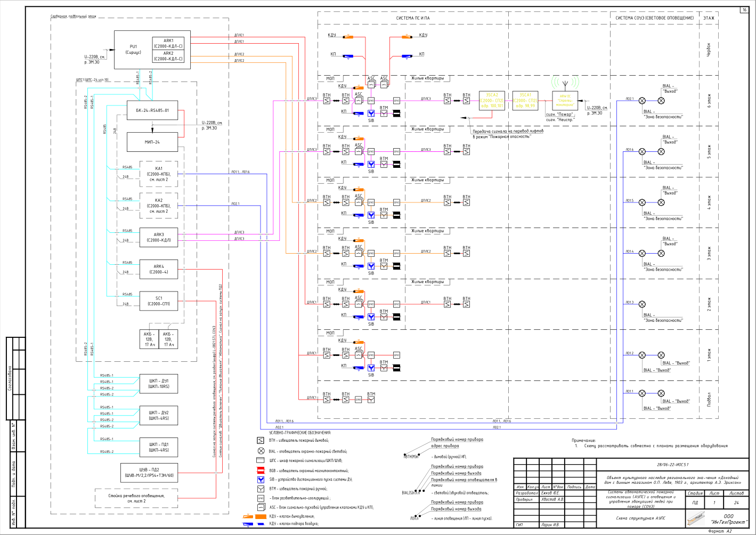Image resolution: width=756 pixels, height=535 pixels.
Task: Click the ИнТехПроект company logo
Action: click(695, 517)
